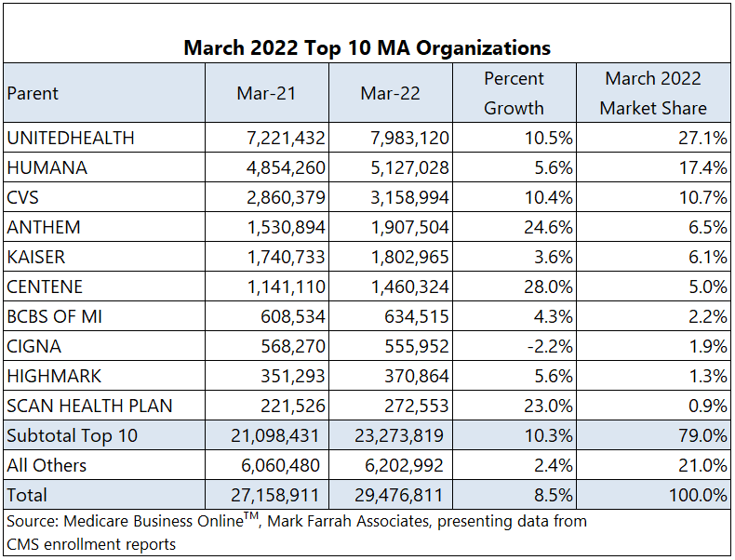
Task: Select Highmark market share 1.3%
Action: [708, 377]
